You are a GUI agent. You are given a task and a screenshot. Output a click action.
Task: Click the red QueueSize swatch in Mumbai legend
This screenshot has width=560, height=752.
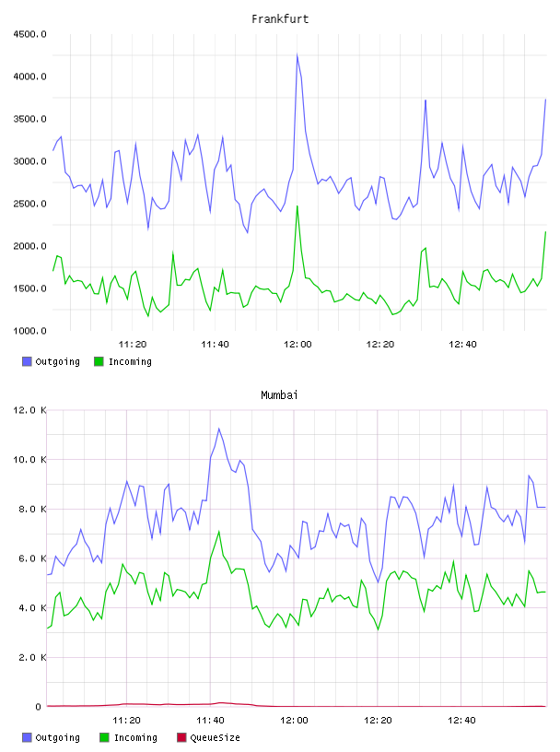point(181,737)
